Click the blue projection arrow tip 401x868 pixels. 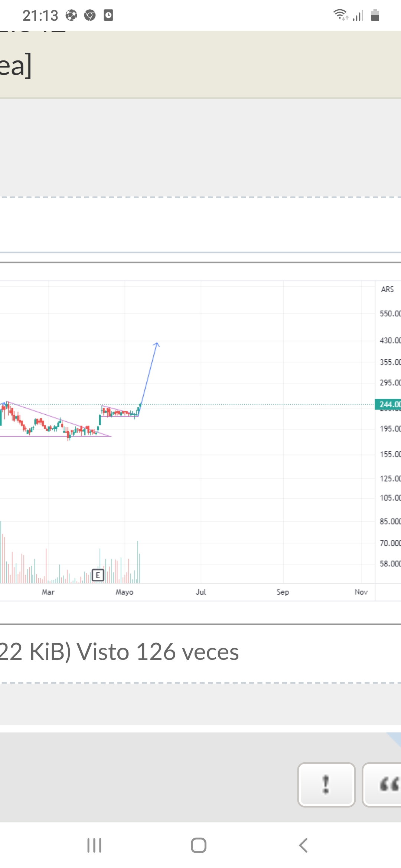157,344
